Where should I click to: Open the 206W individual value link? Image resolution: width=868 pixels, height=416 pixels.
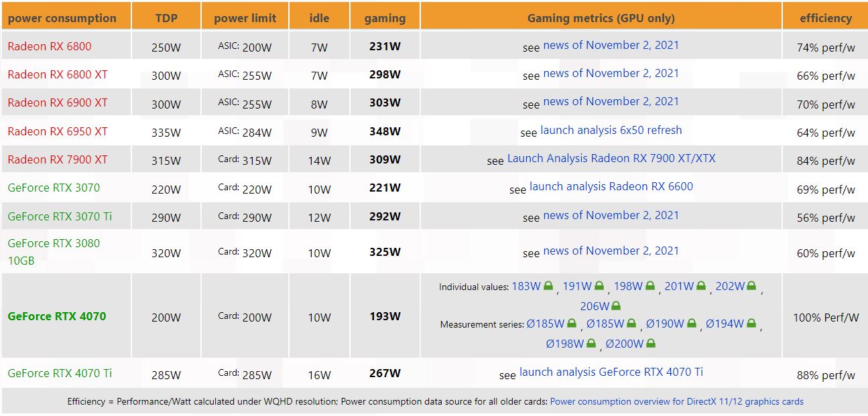click(x=595, y=306)
